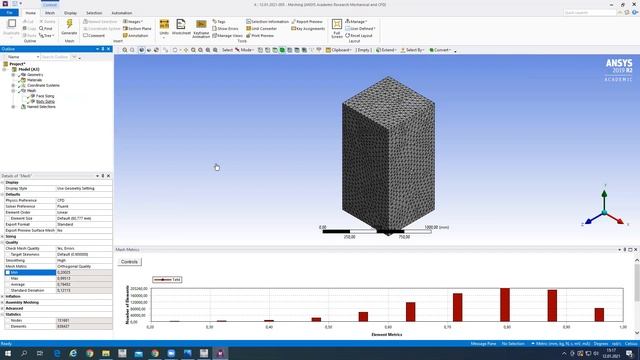
Task: Click the taskbar search magnifier icon
Action: point(24,353)
